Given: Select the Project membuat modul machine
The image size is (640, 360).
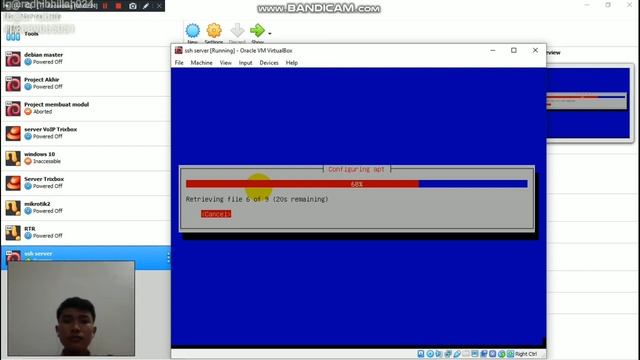Looking at the screenshot, I should [86, 108].
